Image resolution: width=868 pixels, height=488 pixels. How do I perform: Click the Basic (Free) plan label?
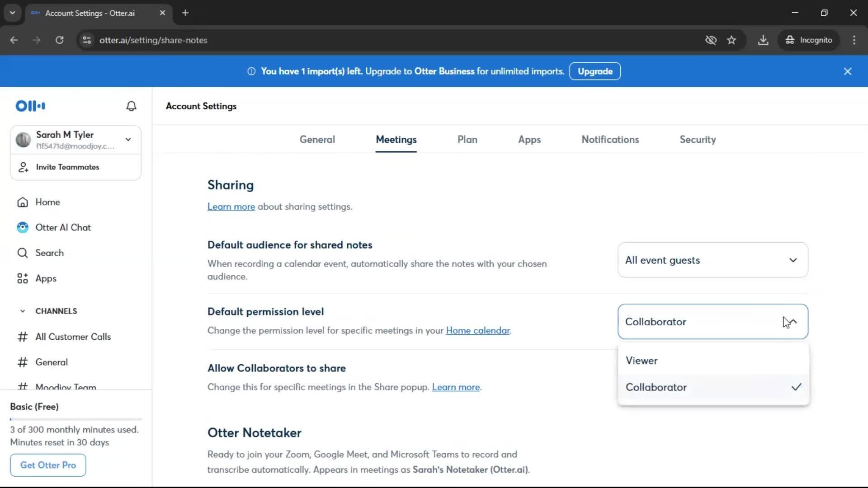pos(34,407)
